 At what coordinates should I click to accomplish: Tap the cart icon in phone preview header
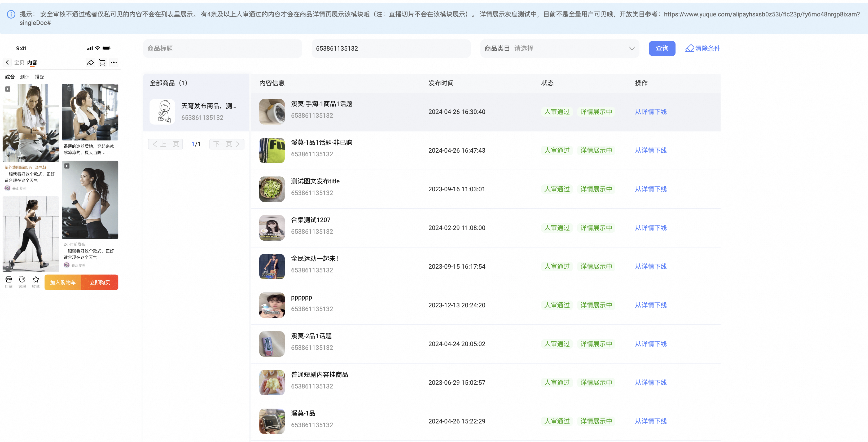102,62
